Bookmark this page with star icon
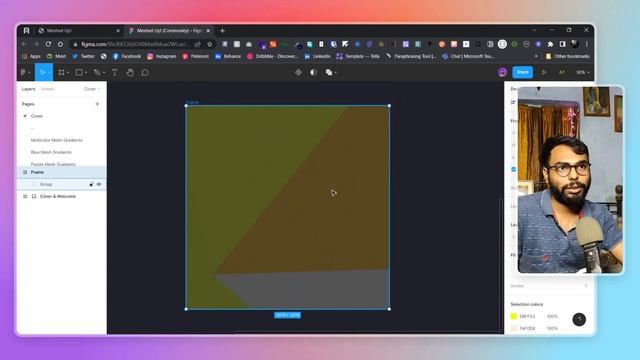The height and width of the screenshot is (360, 640). tap(210, 44)
